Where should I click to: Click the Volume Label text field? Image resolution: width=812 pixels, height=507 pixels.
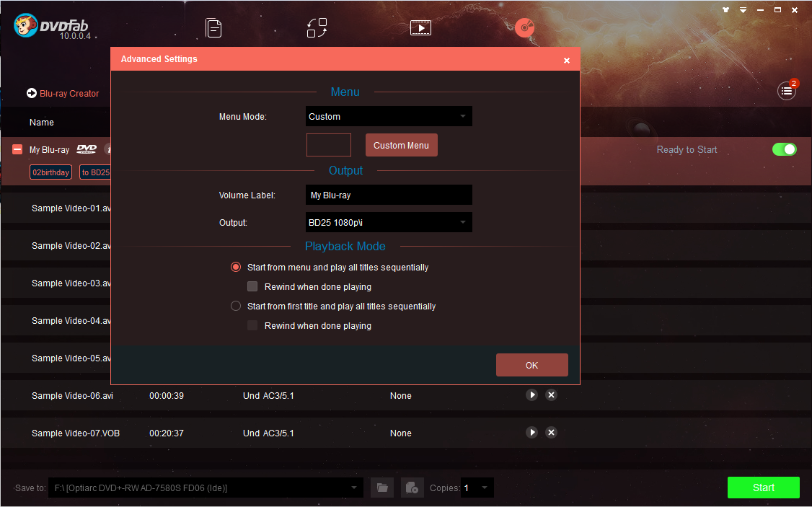coord(389,195)
